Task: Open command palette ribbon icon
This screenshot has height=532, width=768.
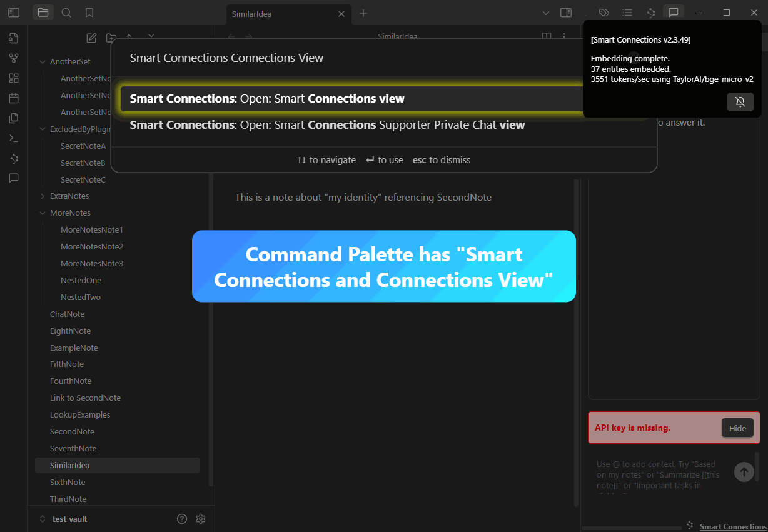Action: [x=14, y=138]
